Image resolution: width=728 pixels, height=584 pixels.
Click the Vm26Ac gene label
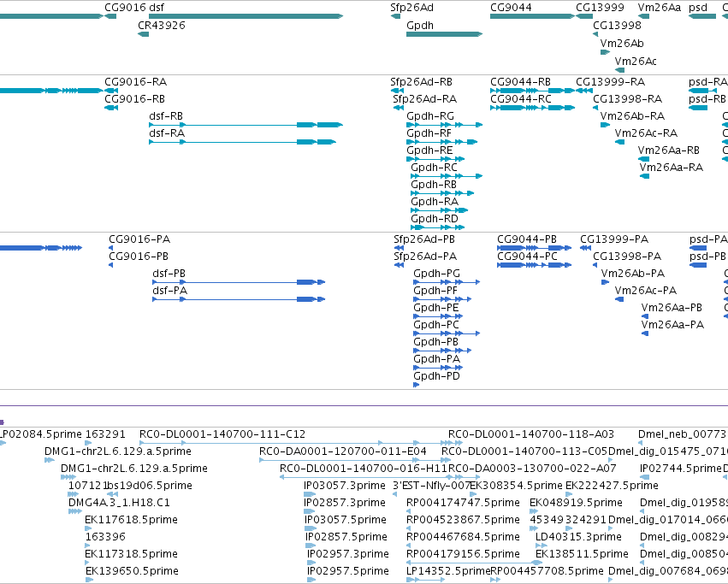coord(636,62)
